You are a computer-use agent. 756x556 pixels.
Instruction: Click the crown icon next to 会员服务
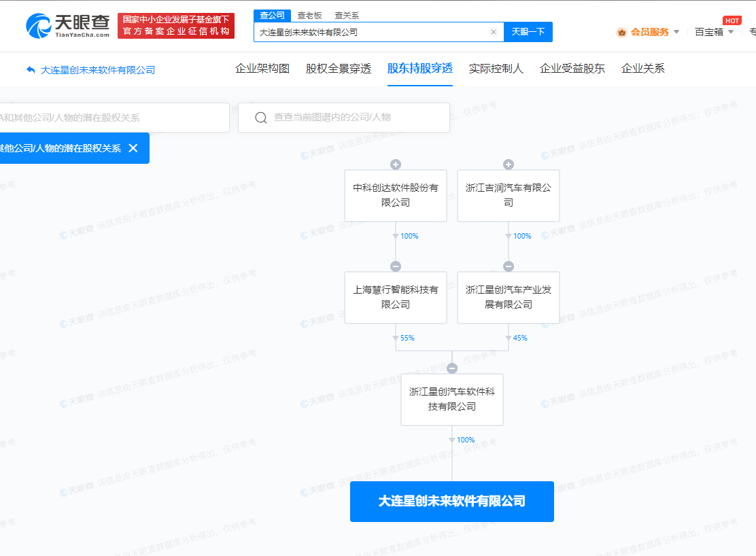(621, 33)
